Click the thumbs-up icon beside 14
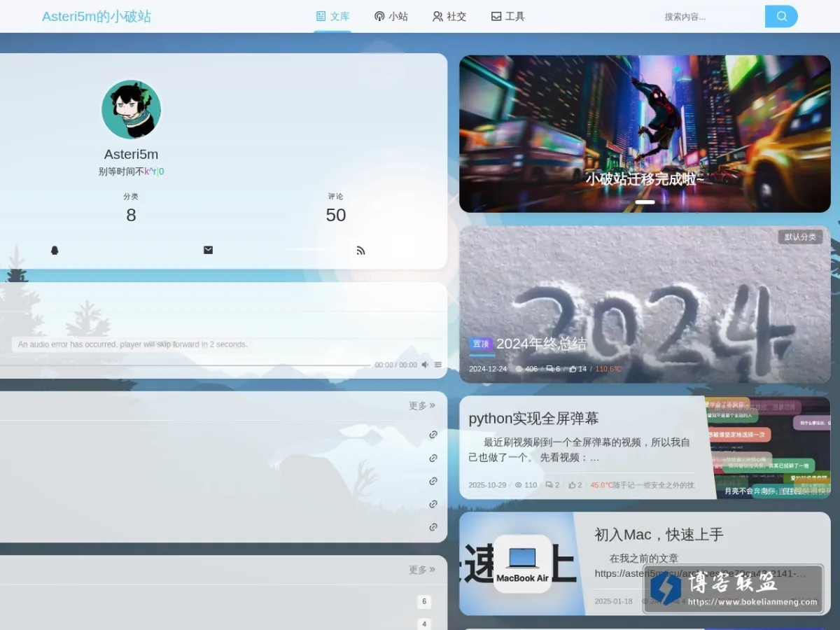 click(573, 369)
